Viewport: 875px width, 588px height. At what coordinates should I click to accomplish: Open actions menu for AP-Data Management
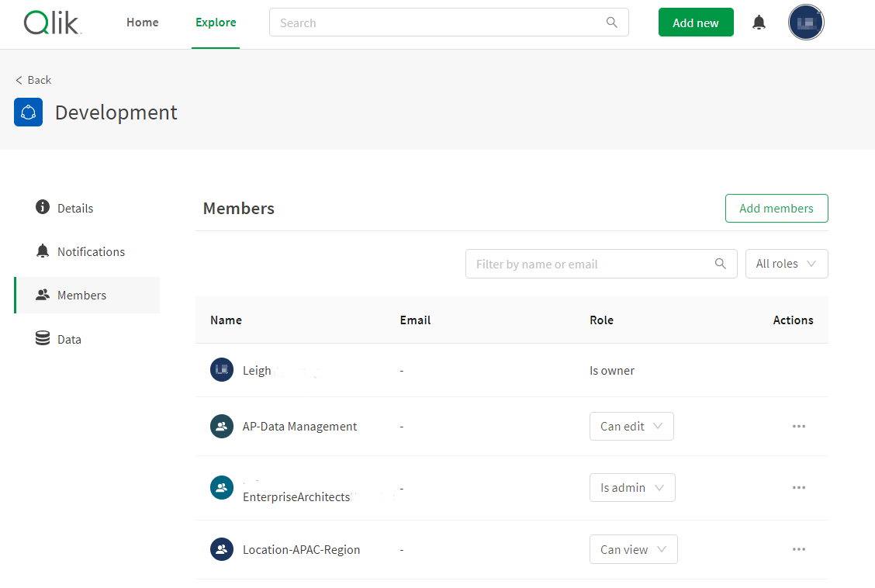tap(798, 427)
